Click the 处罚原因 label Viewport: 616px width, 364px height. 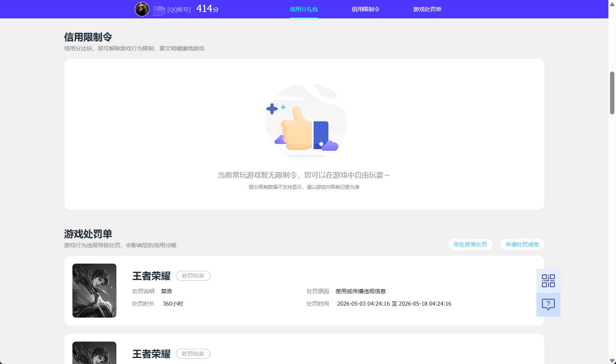pyautogui.click(x=318, y=291)
